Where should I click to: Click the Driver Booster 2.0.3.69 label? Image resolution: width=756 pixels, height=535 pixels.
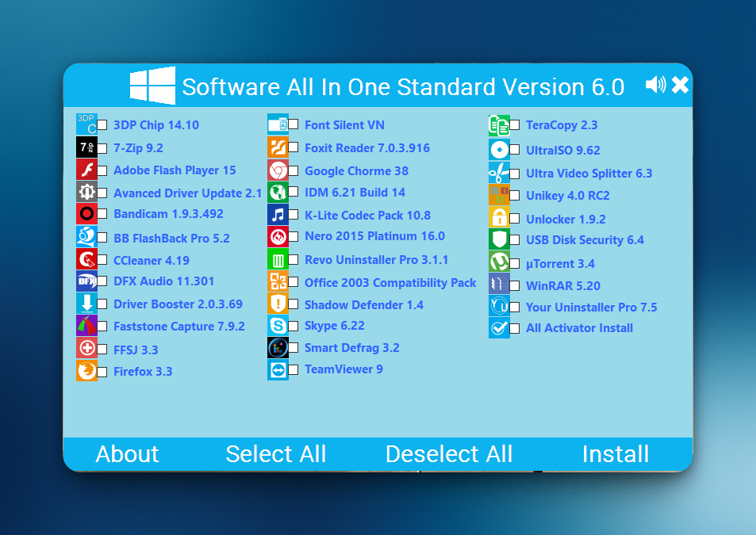[x=178, y=304]
